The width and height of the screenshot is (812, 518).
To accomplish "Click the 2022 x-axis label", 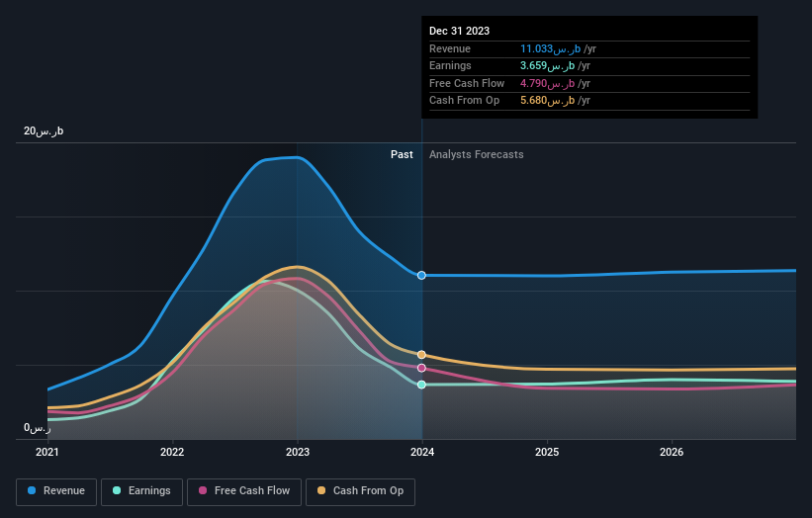I will coord(172,452).
